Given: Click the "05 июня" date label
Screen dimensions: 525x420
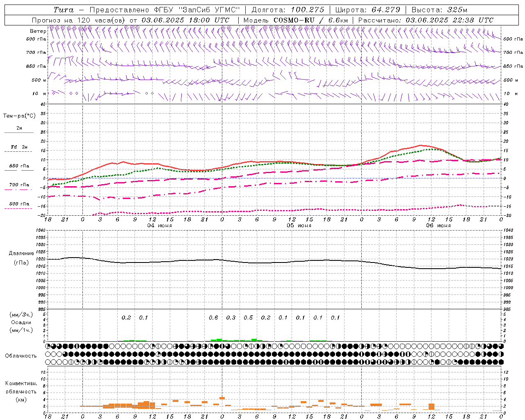Looking at the screenshot, I should pos(299,226).
